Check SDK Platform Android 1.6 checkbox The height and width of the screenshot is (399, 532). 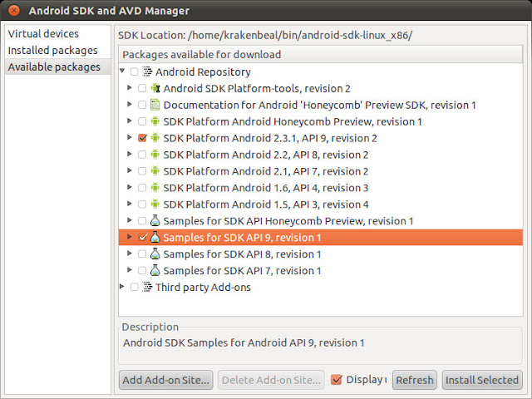[142, 188]
